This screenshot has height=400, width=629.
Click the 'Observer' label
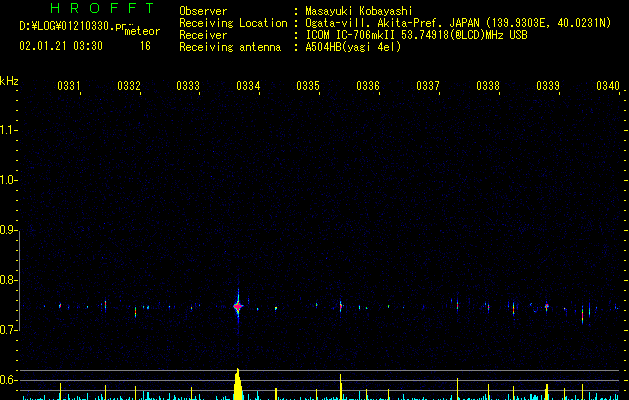click(203, 11)
